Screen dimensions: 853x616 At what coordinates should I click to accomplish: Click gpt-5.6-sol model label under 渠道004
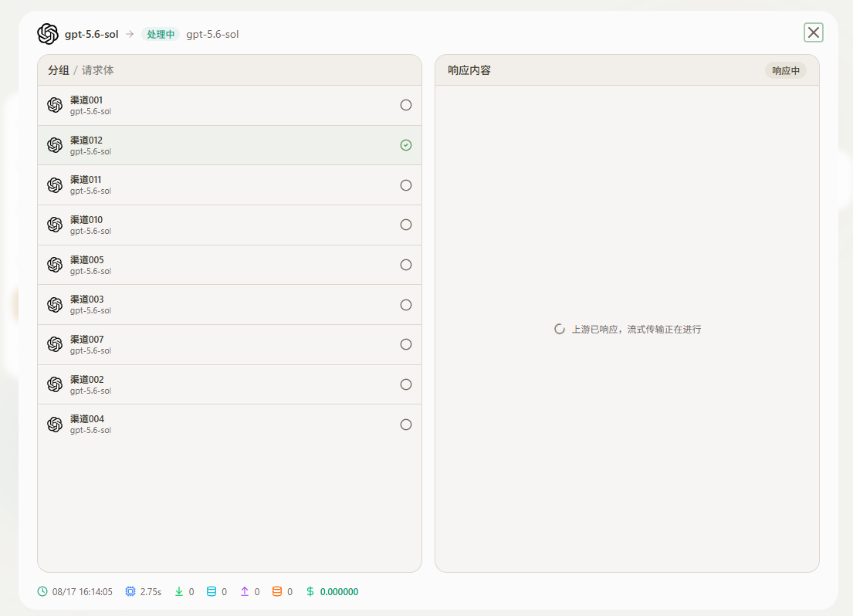(x=90, y=431)
